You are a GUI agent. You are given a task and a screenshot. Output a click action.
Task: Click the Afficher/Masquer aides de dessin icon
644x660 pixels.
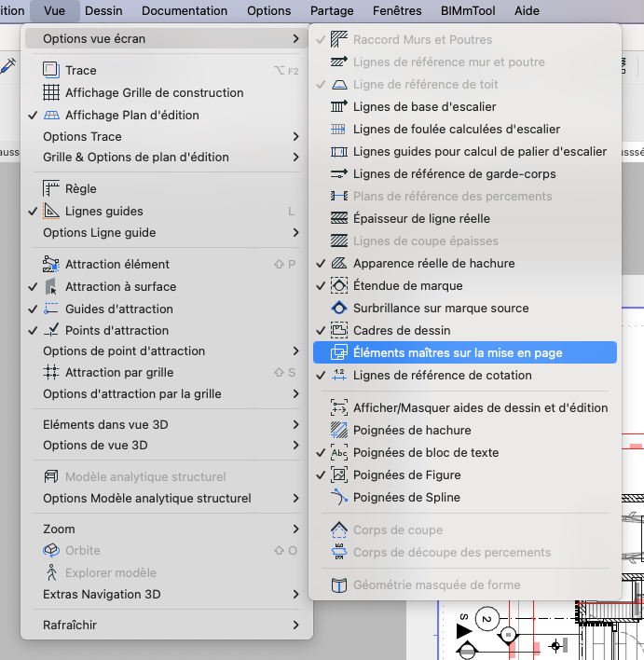tap(339, 408)
